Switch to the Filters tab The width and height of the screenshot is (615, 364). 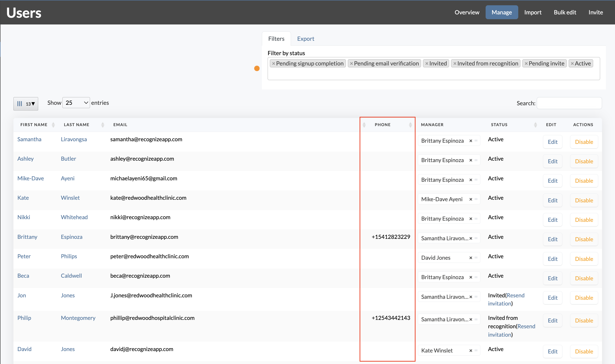point(276,39)
